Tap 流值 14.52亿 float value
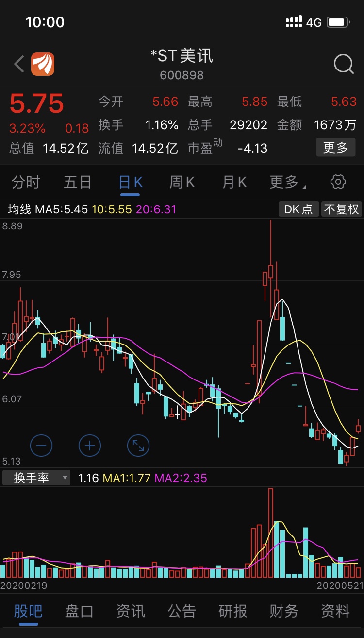The image size is (364, 638). 138,148
